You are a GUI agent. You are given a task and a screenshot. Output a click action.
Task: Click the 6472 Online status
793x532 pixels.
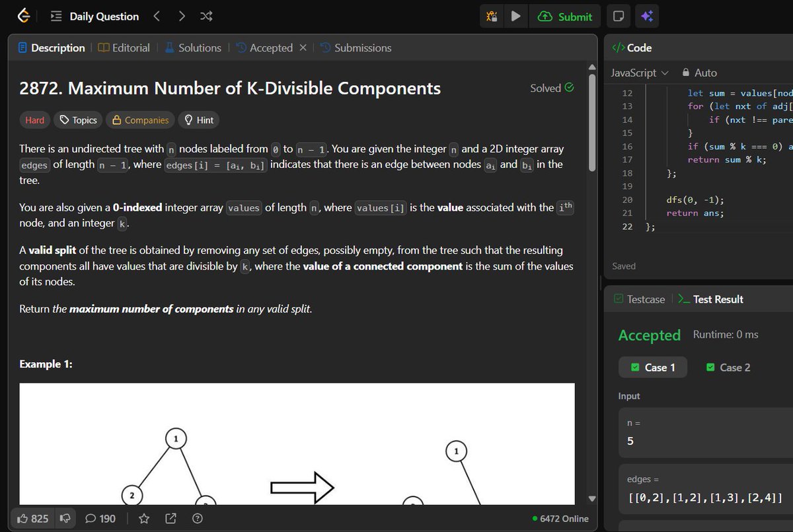point(560,519)
